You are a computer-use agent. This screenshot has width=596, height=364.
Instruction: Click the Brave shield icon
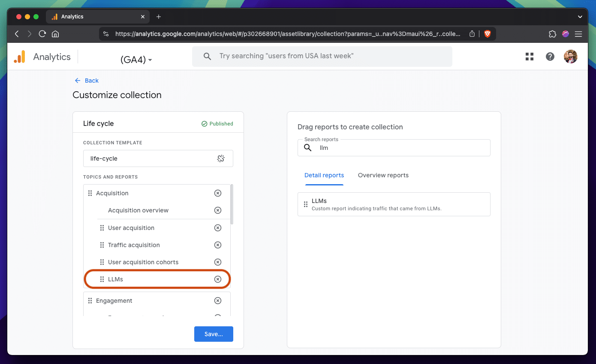pyautogui.click(x=487, y=34)
